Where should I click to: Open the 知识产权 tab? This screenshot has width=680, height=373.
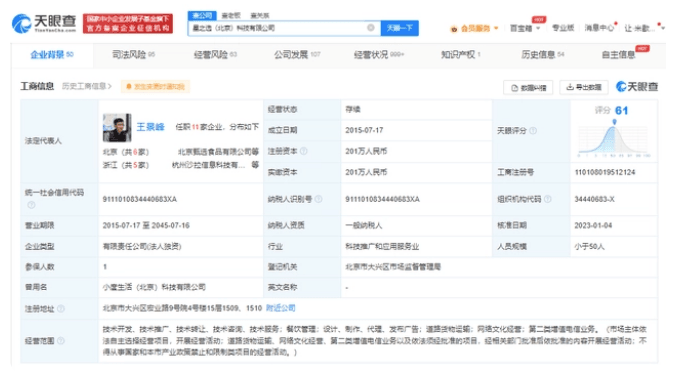coord(461,55)
